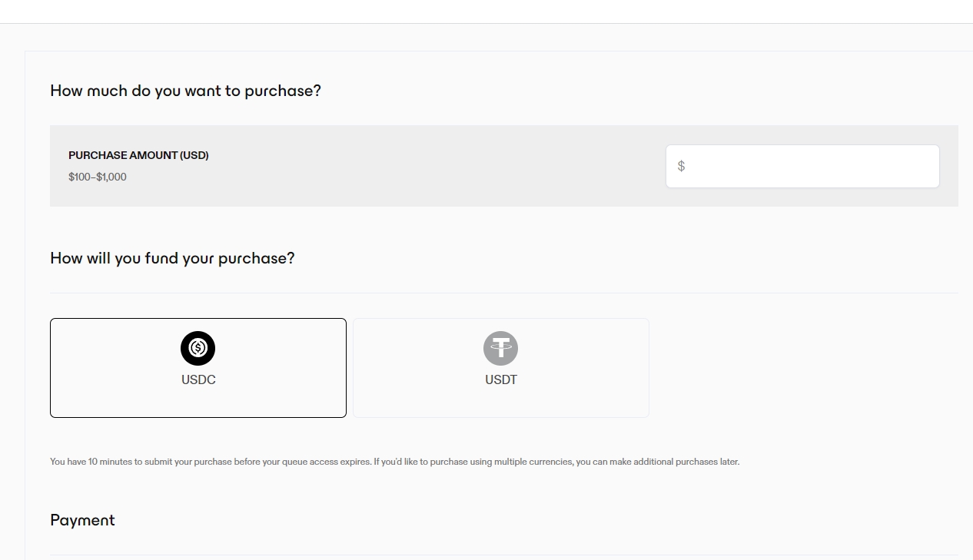The image size is (973, 560).
Task: Click the Payment section heading
Action: coord(82,520)
